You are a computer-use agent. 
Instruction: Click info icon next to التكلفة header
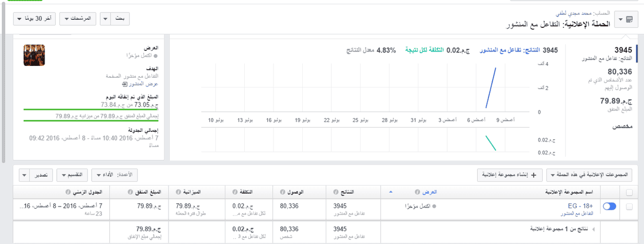[235, 193]
